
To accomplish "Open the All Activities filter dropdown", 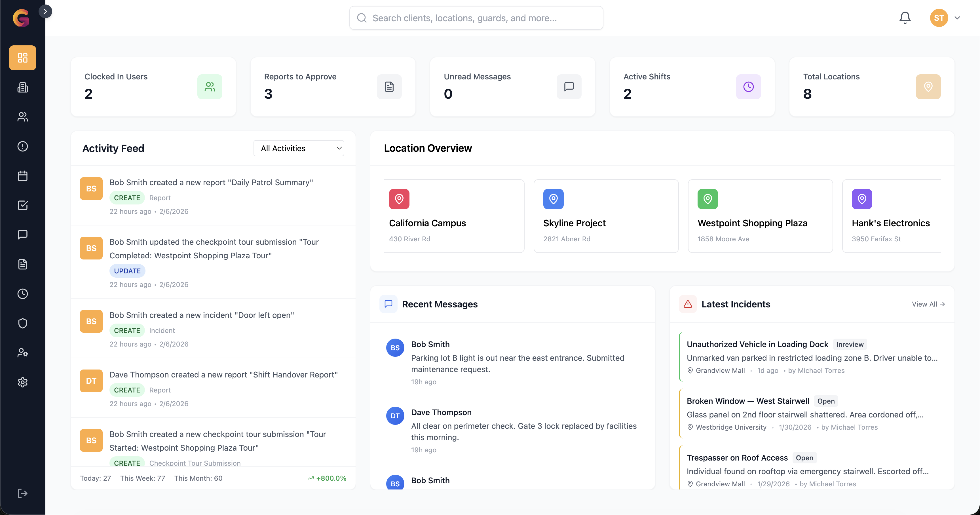I will click(299, 148).
